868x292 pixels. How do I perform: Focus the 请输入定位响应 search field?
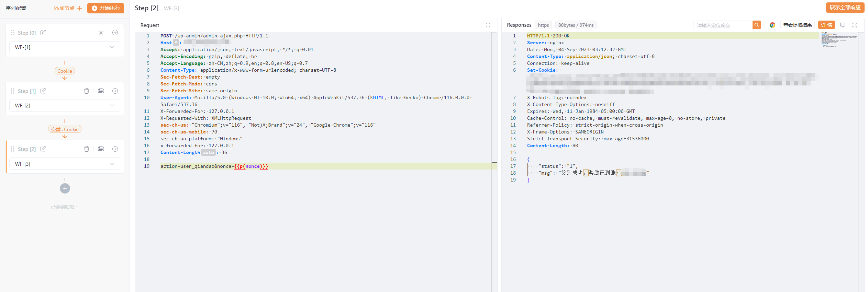click(x=722, y=25)
